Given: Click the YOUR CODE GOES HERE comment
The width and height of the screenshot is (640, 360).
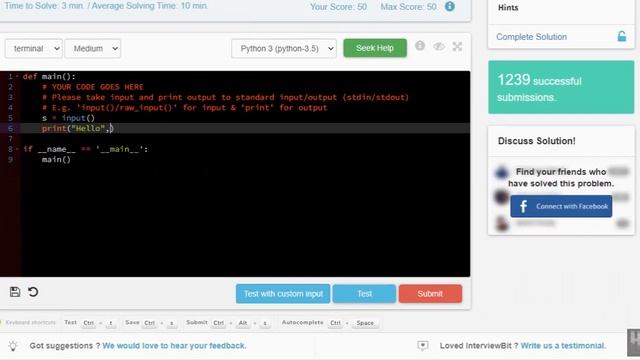Looking at the screenshot, I should pyautogui.click(x=93, y=87).
